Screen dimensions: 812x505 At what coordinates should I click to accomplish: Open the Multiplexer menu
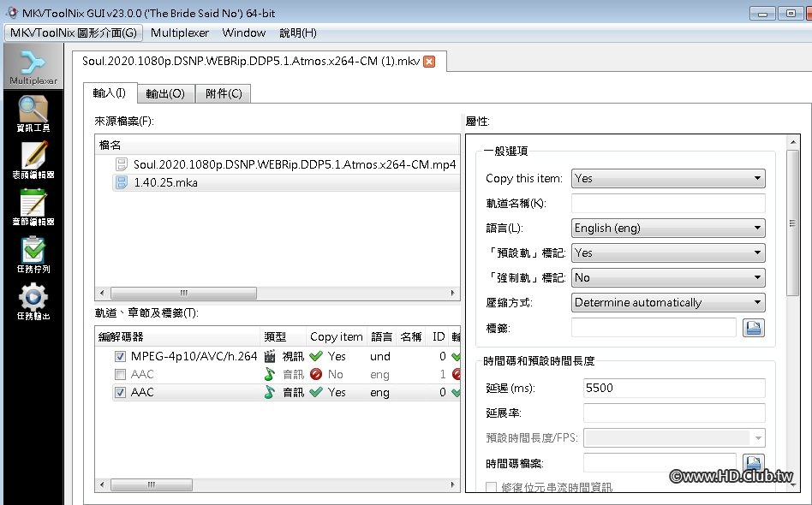pos(180,33)
